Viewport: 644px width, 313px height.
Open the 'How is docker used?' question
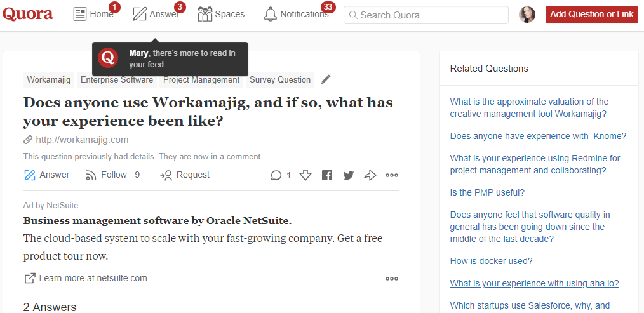pyautogui.click(x=491, y=261)
